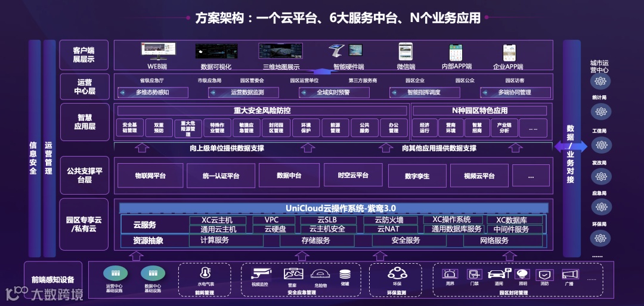Click the VPC cloud service cell

pyautogui.click(x=274, y=220)
